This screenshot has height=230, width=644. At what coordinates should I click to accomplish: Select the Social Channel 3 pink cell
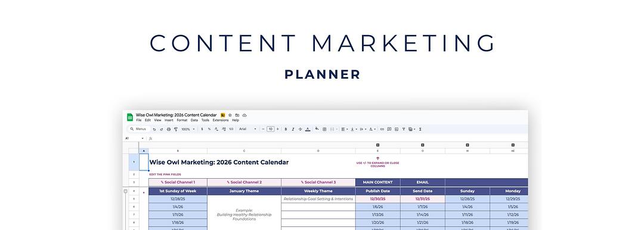tap(318, 182)
